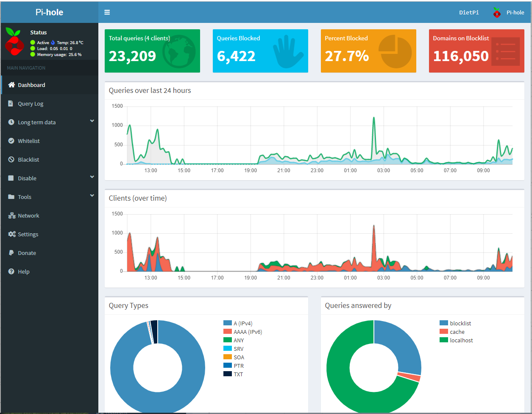The image size is (532, 414).
Task: Open the Donate menu item
Action: [27, 253]
